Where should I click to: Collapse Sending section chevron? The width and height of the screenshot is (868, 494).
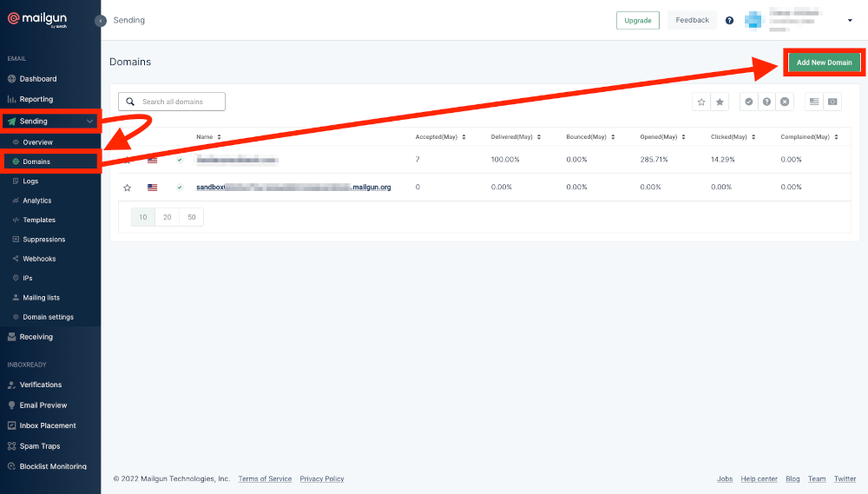tap(89, 122)
